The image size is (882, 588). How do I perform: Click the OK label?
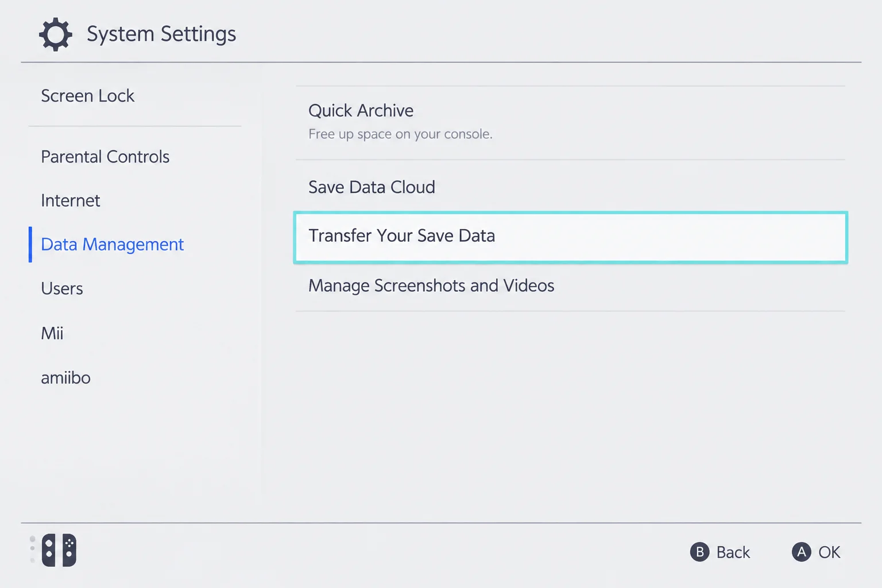click(x=829, y=552)
